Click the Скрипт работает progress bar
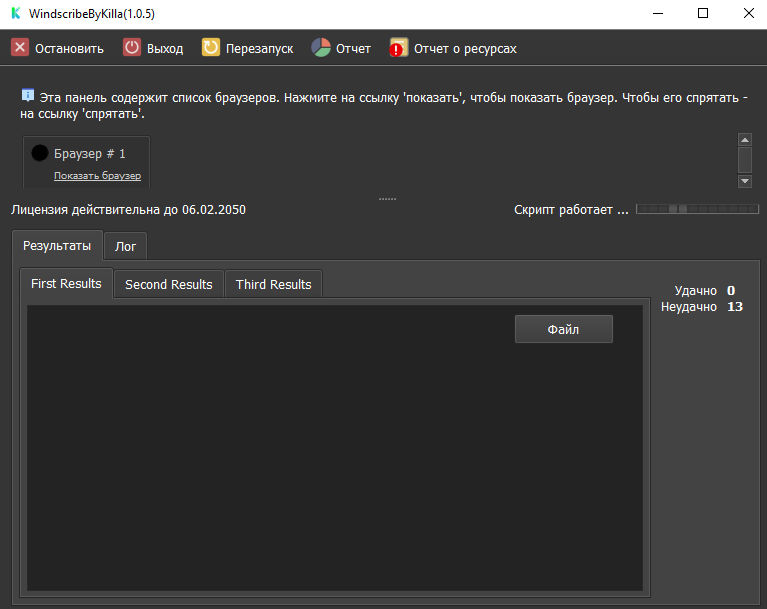 pyautogui.click(x=691, y=210)
